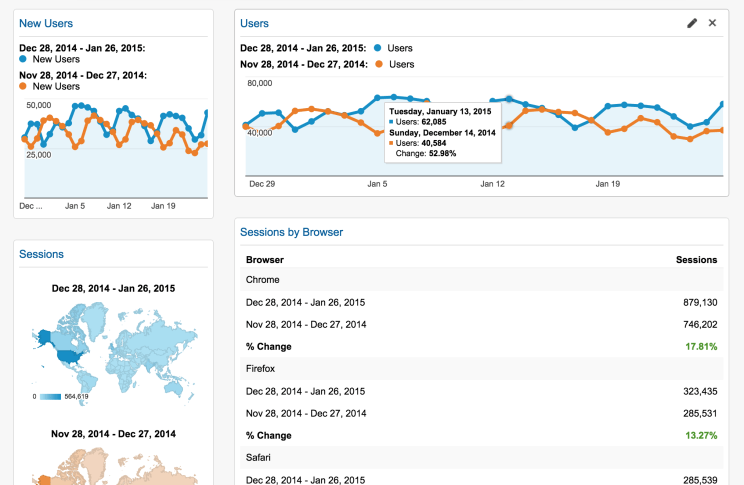Click the Browser column header

click(265, 260)
